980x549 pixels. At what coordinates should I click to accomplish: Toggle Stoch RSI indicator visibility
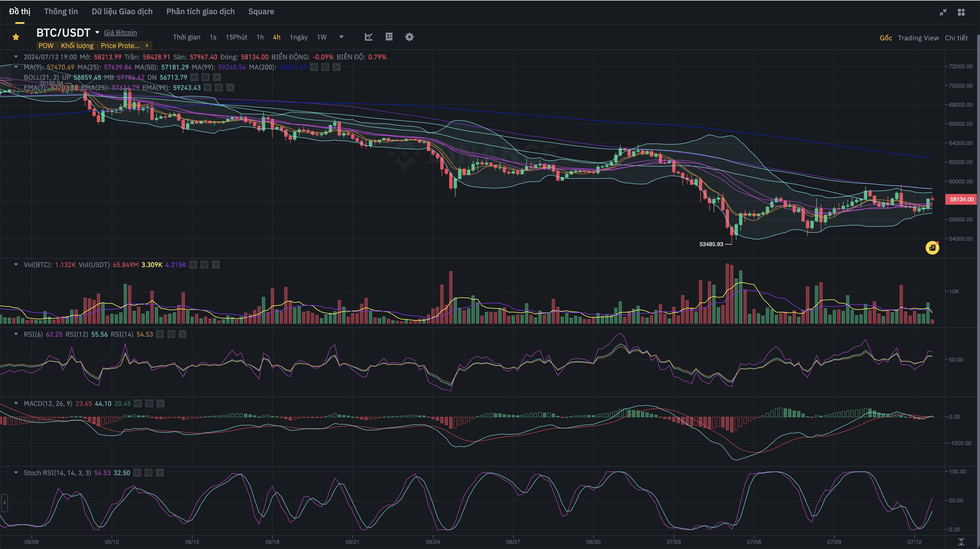(137, 473)
